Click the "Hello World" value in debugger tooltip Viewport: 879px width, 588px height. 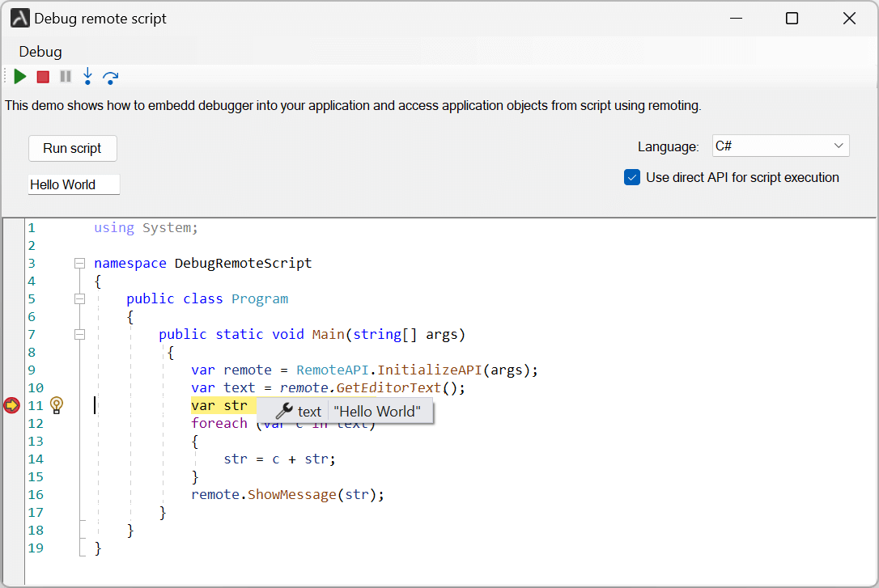(x=377, y=412)
